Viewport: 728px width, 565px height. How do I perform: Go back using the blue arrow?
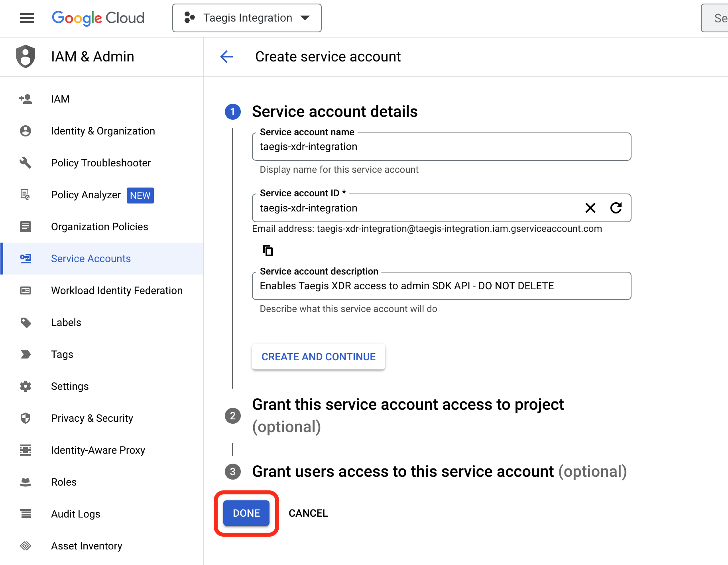[226, 57]
